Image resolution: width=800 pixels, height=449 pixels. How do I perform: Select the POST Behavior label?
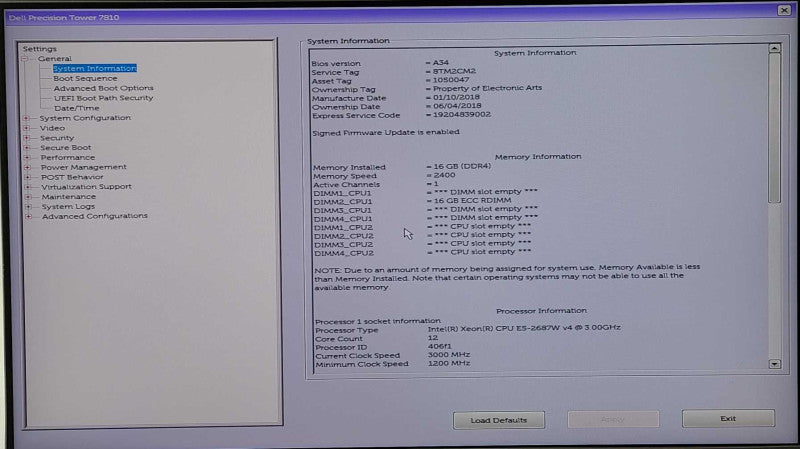pyautogui.click(x=72, y=177)
